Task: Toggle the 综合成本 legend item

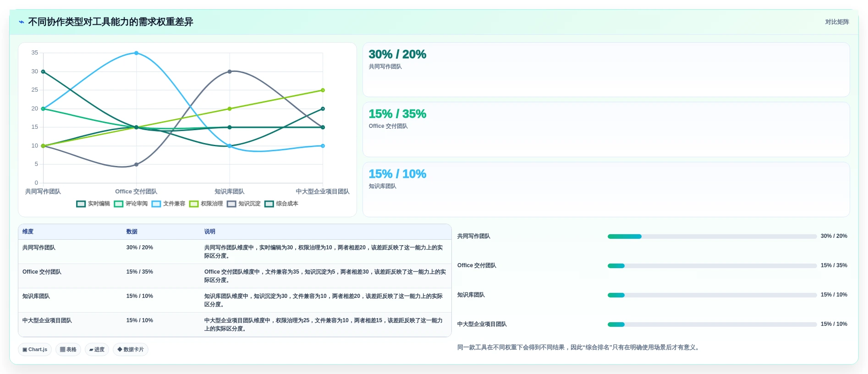Action: pos(281,204)
